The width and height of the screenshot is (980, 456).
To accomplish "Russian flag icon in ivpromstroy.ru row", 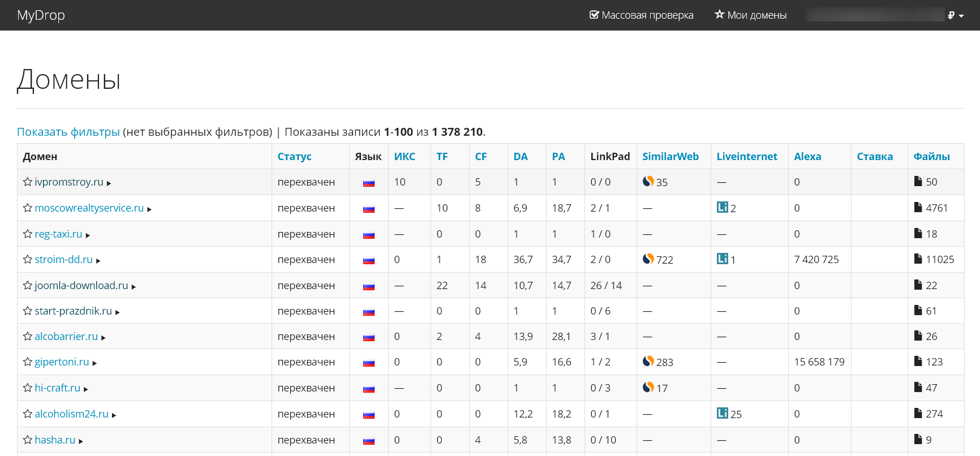I will [x=369, y=183].
